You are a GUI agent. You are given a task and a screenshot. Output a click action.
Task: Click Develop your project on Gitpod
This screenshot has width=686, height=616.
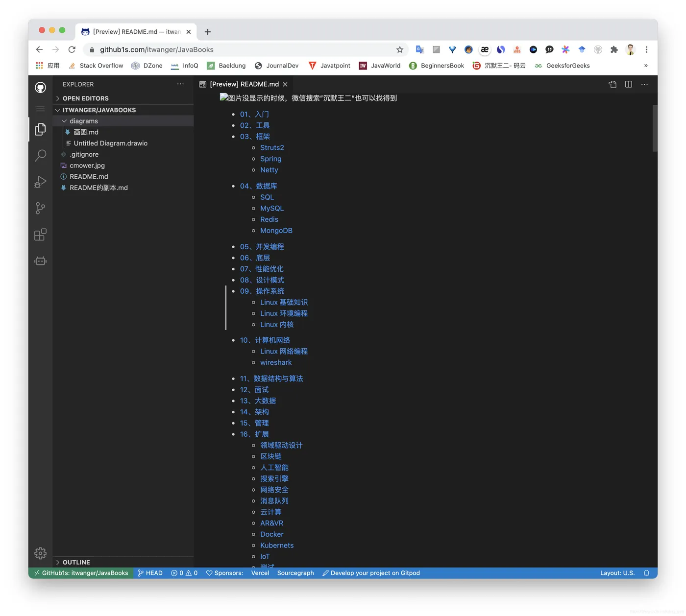371,573
